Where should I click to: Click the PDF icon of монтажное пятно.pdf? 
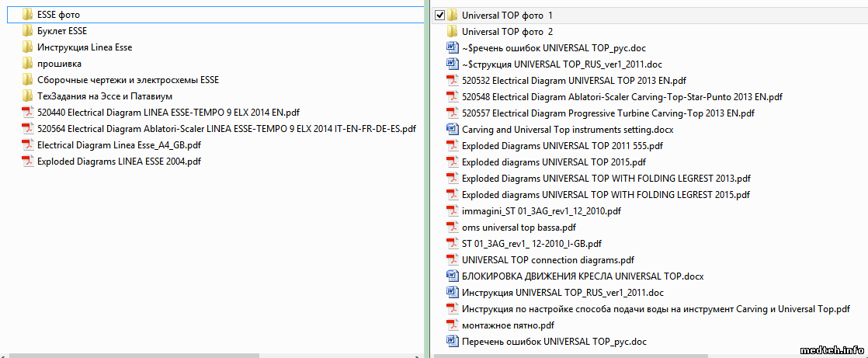452,325
